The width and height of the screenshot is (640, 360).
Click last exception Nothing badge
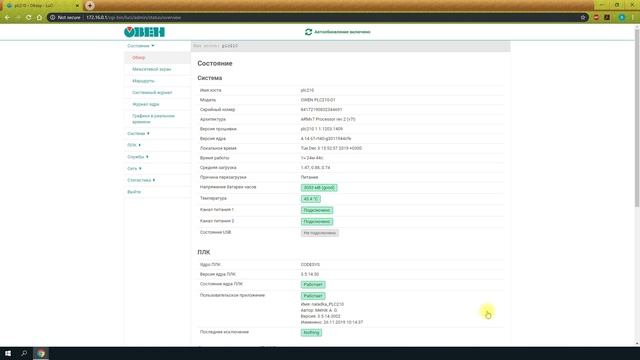coord(311,333)
